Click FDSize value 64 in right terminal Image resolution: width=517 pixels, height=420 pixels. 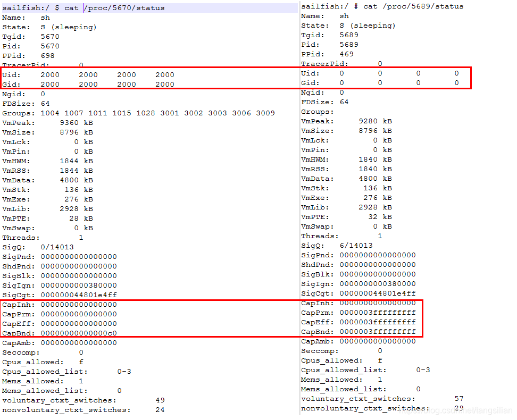(344, 102)
